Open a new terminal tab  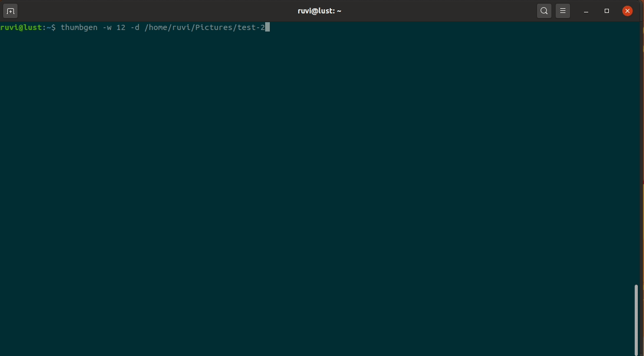11,11
